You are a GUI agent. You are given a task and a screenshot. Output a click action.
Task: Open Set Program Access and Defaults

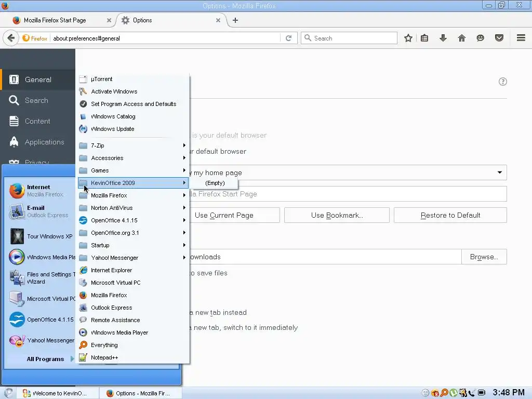coord(133,104)
